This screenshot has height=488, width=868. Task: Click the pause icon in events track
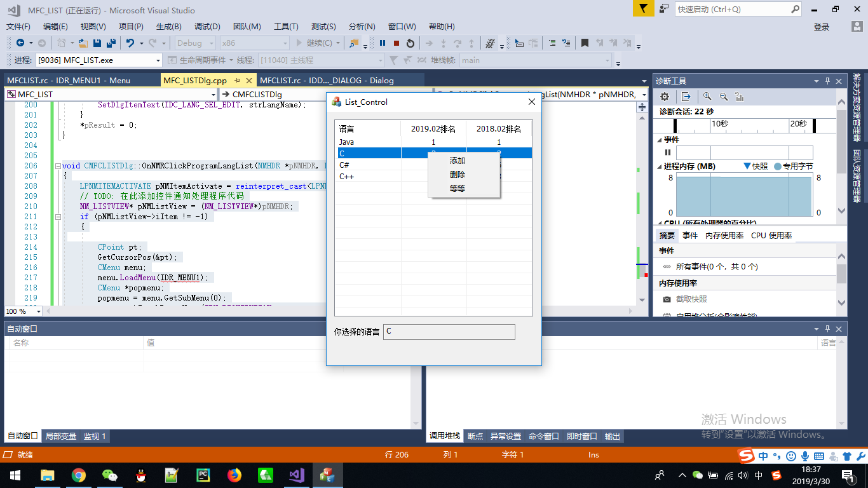coord(668,152)
